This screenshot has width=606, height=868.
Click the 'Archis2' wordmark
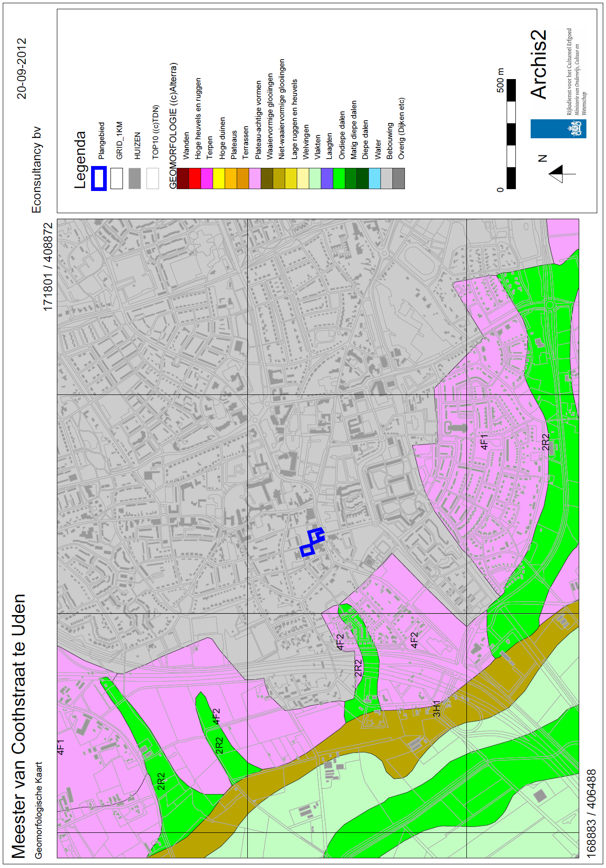pos(539,64)
